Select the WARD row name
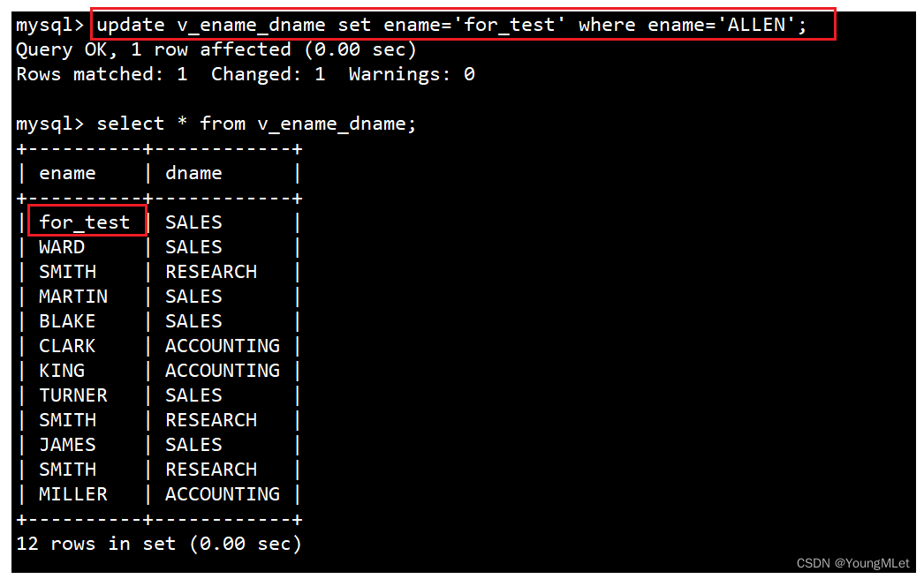This screenshot has width=924, height=579. [62, 247]
